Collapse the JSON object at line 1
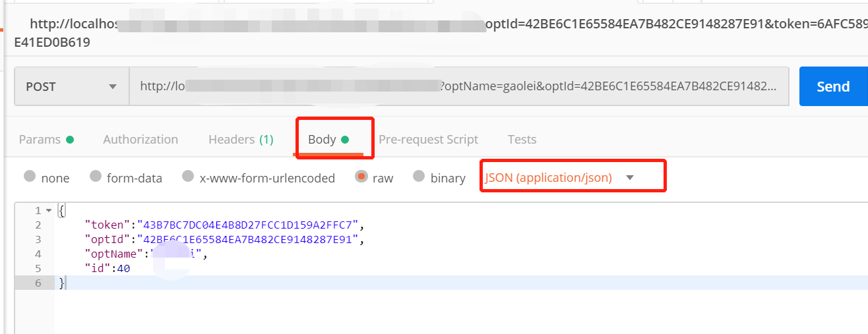 (x=48, y=211)
